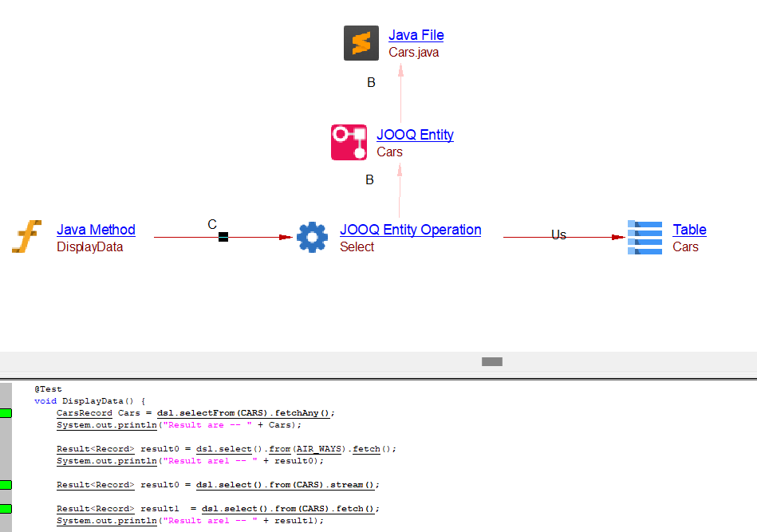
Task: Click the Table link
Action: click(x=689, y=230)
